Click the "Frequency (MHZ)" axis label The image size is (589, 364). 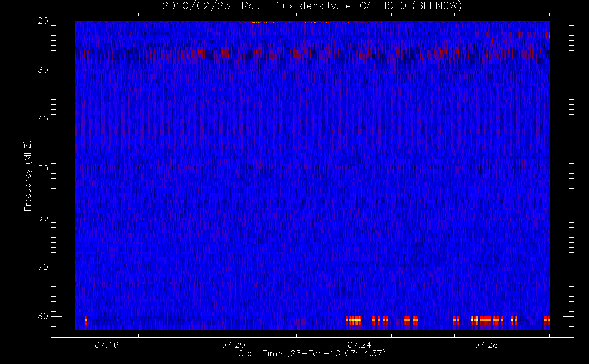(28, 175)
